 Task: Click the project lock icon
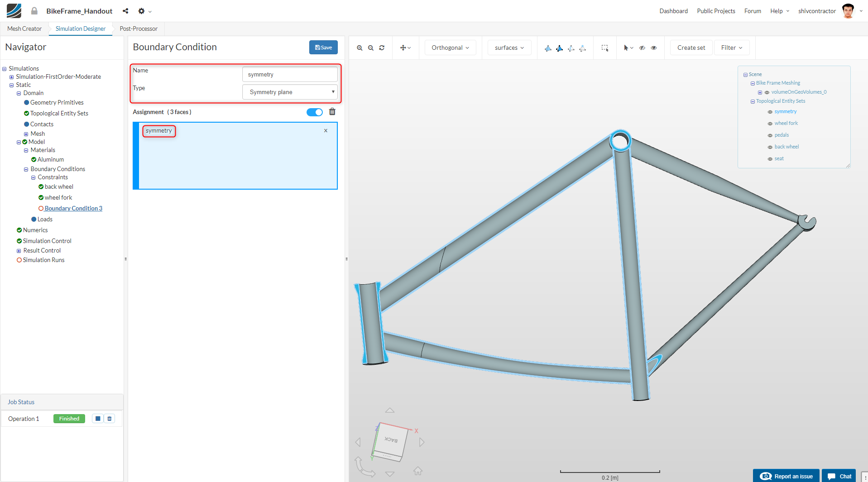(x=34, y=11)
